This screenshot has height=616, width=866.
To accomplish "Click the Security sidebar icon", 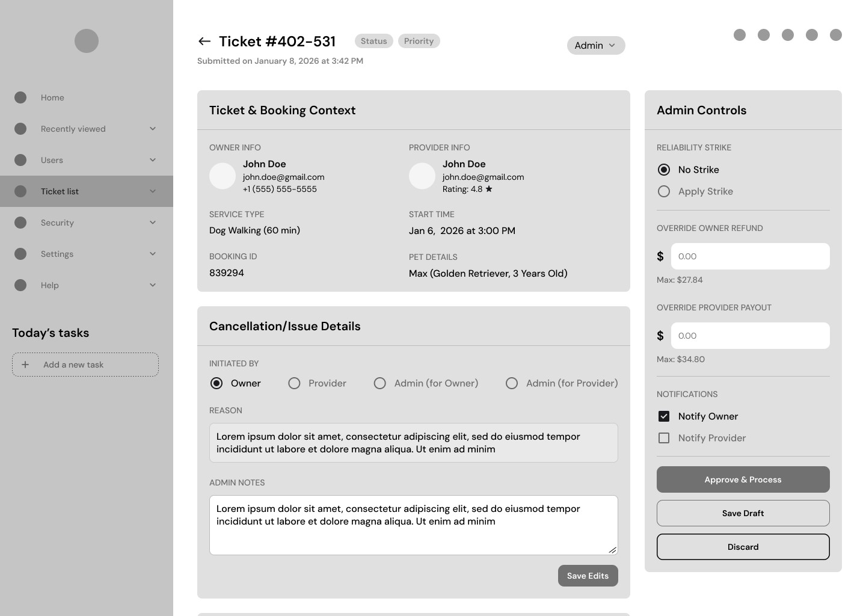I will click(x=20, y=223).
